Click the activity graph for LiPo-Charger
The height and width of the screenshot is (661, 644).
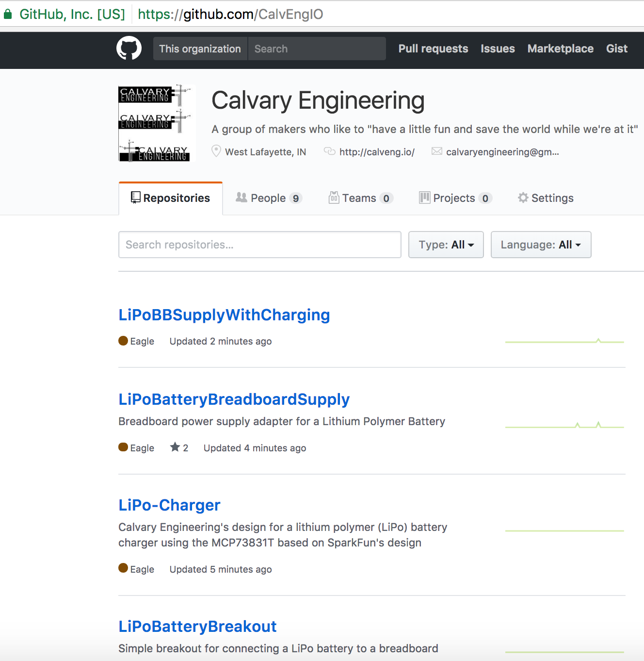click(564, 530)
